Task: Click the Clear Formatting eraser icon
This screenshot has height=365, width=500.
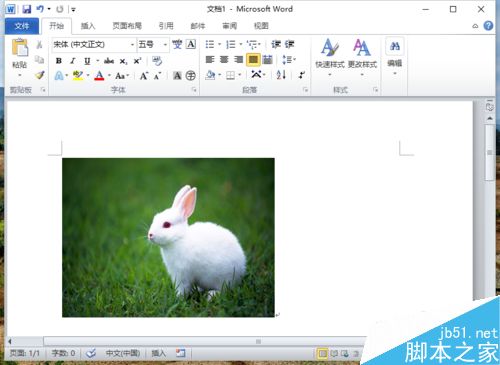Action: (x=157, y=61)
